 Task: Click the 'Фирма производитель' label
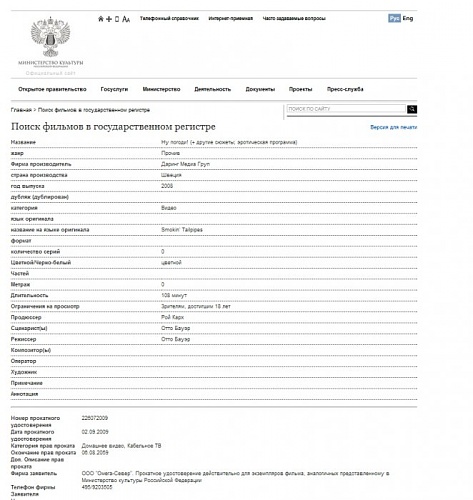coord(41,164)
